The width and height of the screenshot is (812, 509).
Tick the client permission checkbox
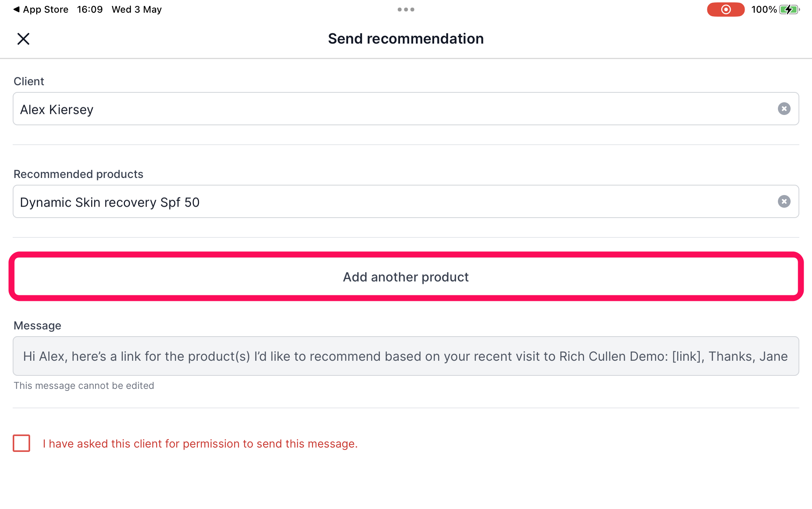(x=21, y=443)
